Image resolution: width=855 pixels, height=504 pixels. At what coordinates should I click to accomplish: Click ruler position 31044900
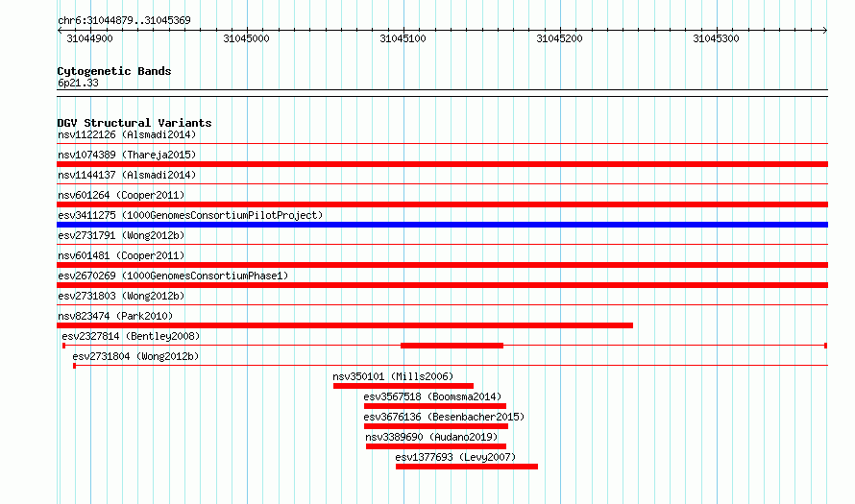tap(89, 38)
